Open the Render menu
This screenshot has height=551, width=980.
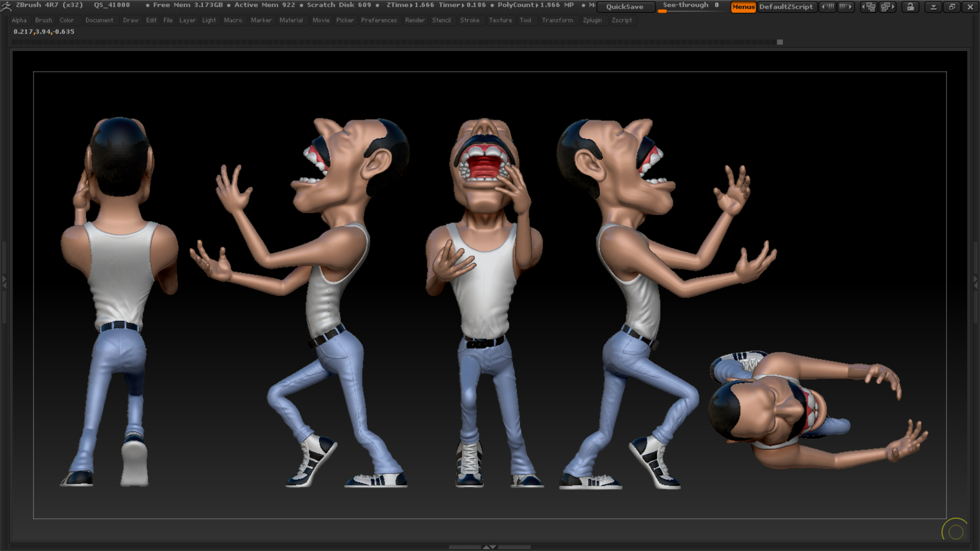(x=414, y=20)
